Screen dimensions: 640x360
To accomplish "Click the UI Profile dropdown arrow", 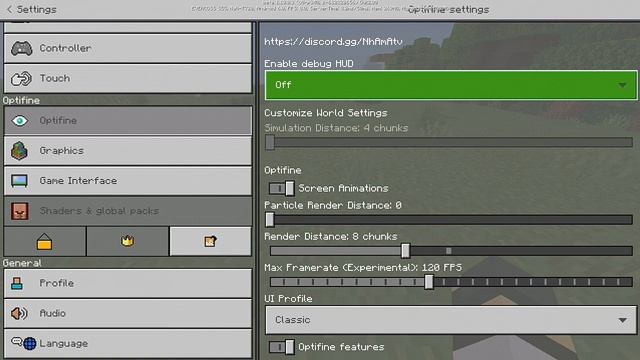I will pyautogui.click(x=622, y=320).
